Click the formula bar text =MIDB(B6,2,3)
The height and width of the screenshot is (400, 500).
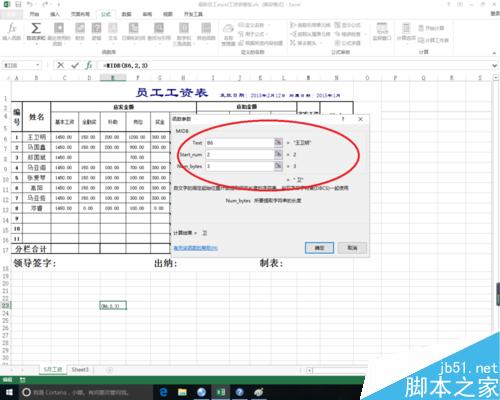pyautogui.click(x=125, y=66)
